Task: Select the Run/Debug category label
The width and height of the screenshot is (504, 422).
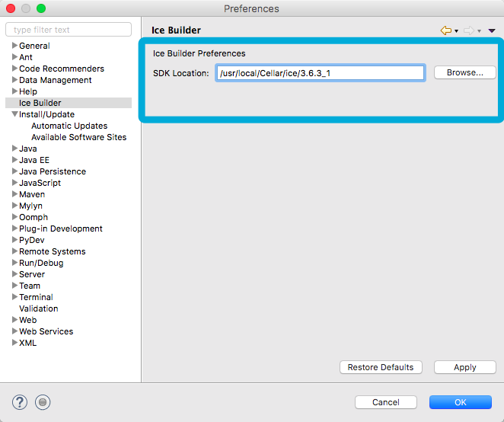Action: point(41,263)
